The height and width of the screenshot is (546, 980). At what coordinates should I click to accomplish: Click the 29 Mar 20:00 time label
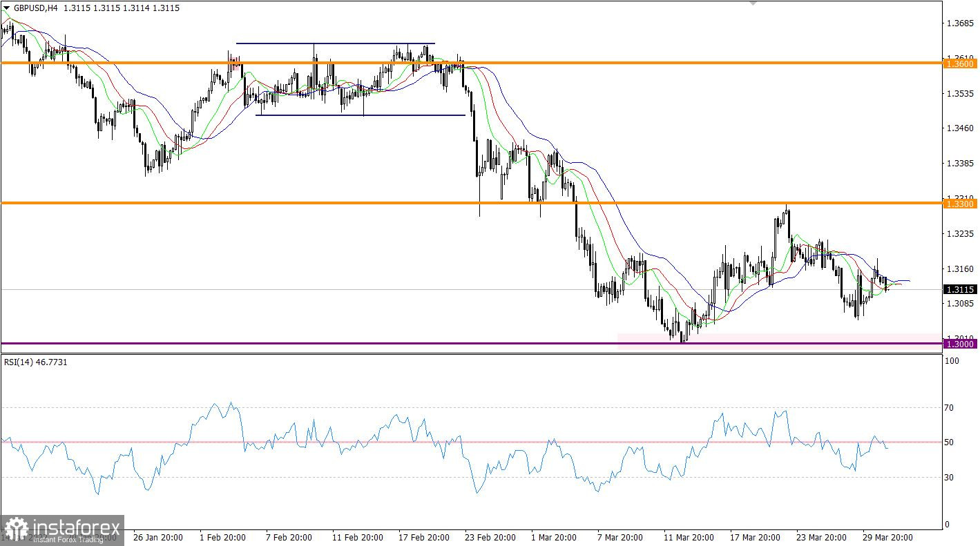[x=887, y=537]
